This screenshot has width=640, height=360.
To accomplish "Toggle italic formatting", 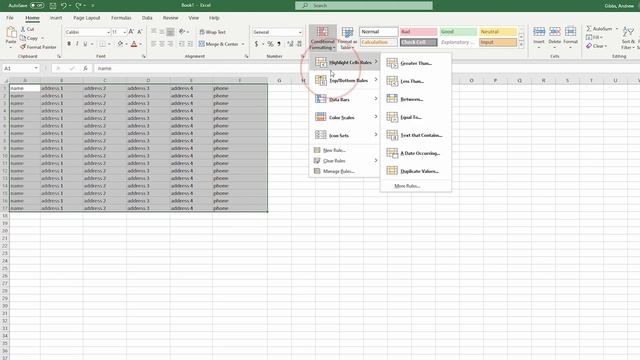I will click(77, 44).
